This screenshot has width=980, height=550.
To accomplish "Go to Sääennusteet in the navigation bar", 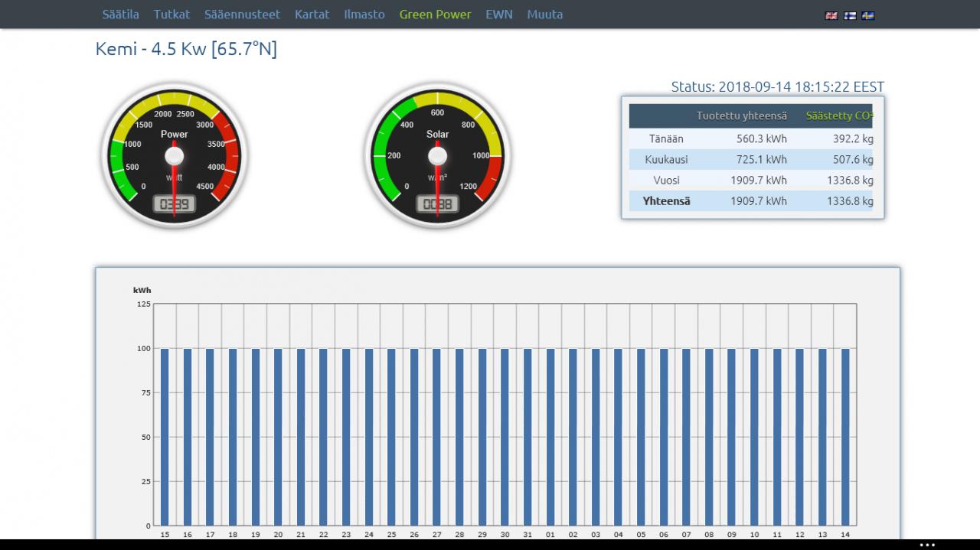I will 242,15.
